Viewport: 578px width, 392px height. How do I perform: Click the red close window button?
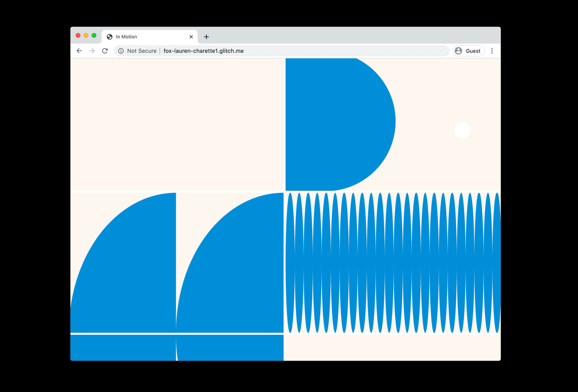[78, 35]
